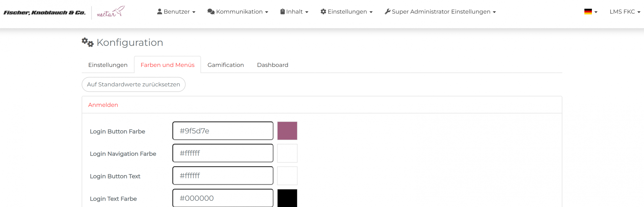The height and width of the screenshot is (207, 644).
Task: Click the Einstellungen gear icon
Action: point(323,12)
